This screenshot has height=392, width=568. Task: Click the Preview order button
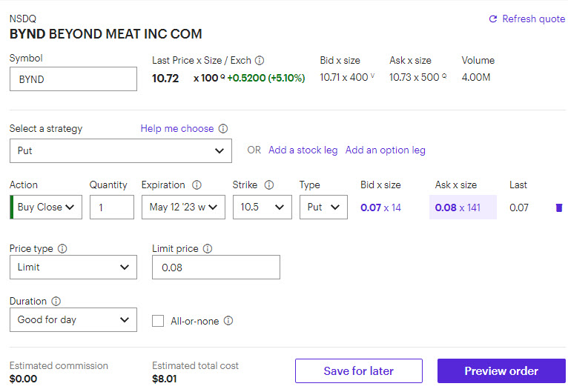point(501,371)
